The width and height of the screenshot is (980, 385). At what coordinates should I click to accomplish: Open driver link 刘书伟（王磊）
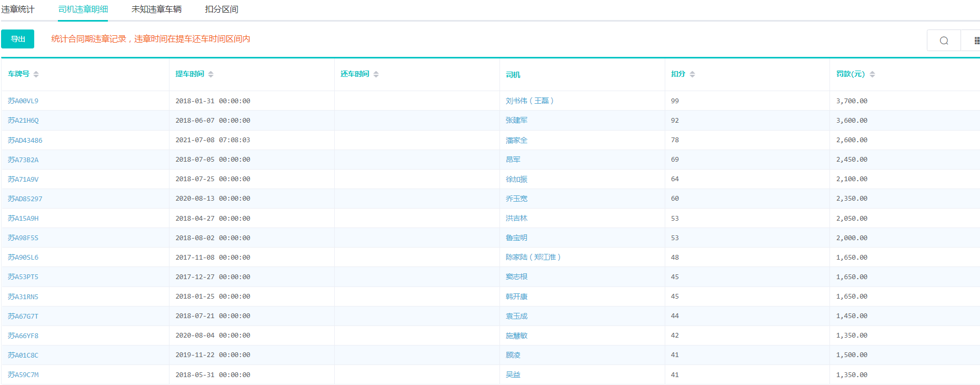click(529, 101)
